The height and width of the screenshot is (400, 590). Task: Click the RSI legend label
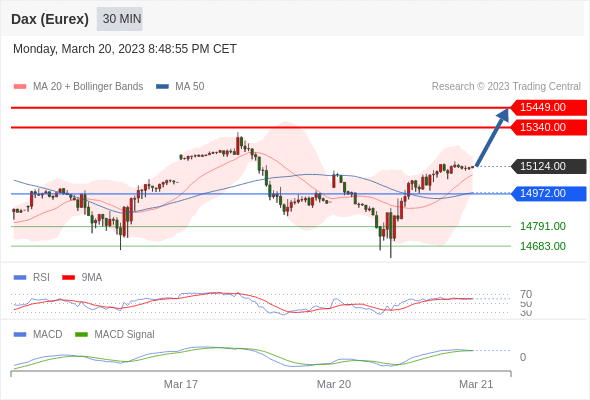tap(41, 278)
